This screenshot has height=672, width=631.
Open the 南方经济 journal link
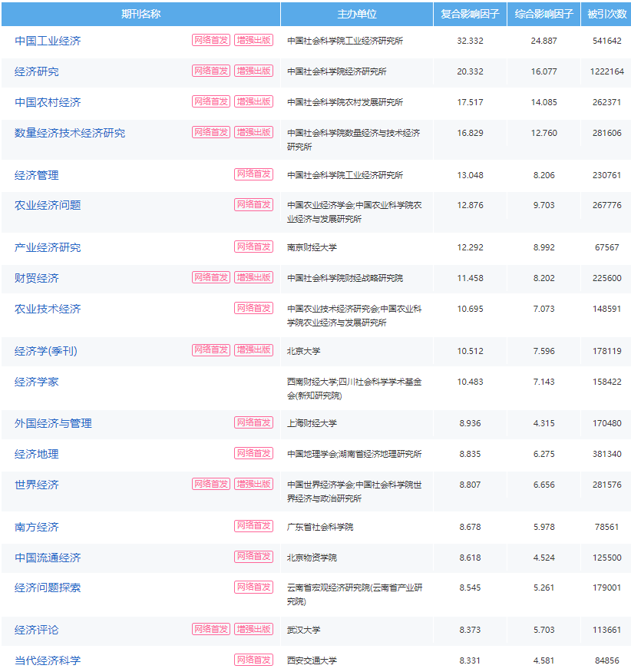pyautogui.click(x=36, y=527)
